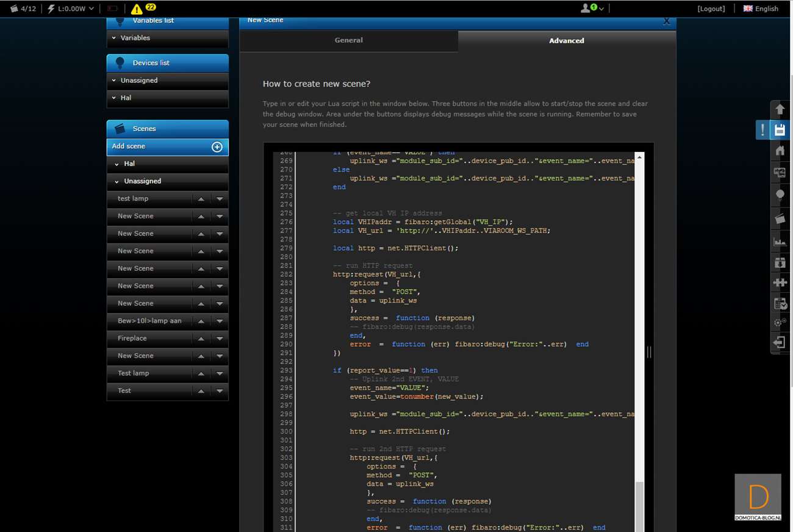Click the yellow warning notifications icon
Viewport: 793px width, 532px height.
pos(137,9)
